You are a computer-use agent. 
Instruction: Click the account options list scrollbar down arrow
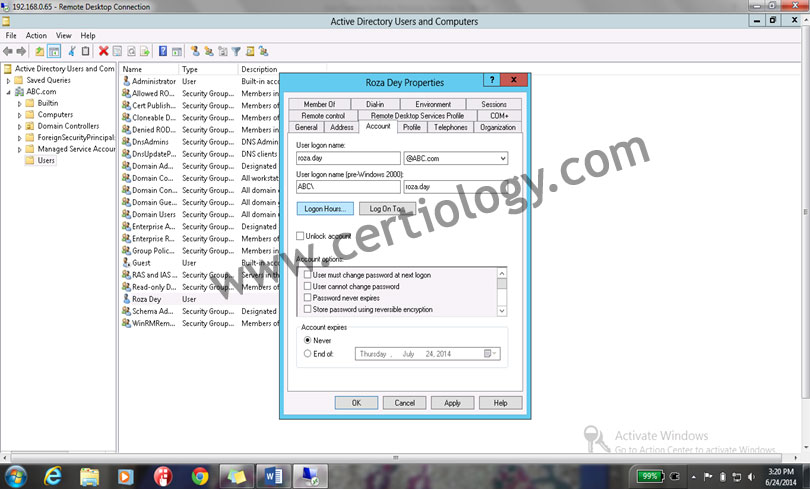(502, 311)
